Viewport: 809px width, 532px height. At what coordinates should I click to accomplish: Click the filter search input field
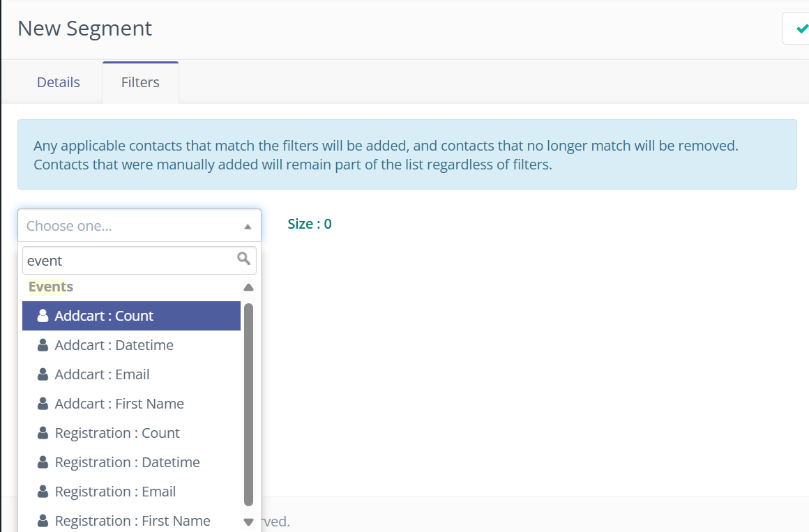[131, 261]
